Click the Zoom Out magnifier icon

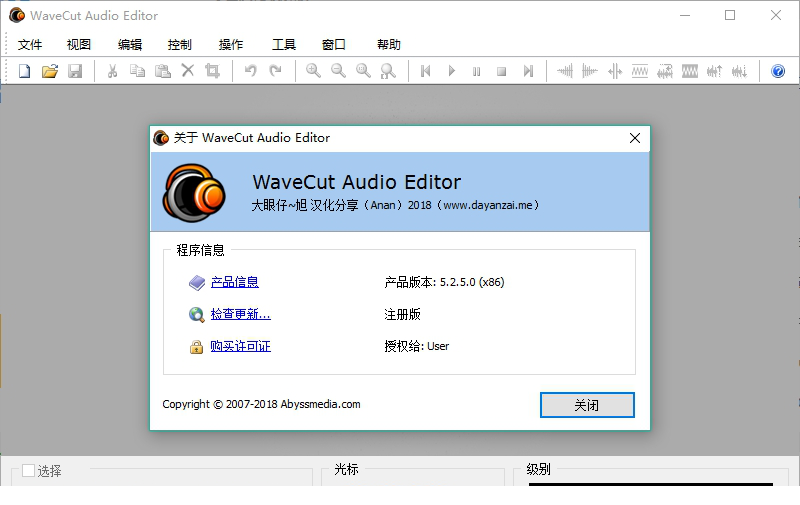(x=338, y=71)
